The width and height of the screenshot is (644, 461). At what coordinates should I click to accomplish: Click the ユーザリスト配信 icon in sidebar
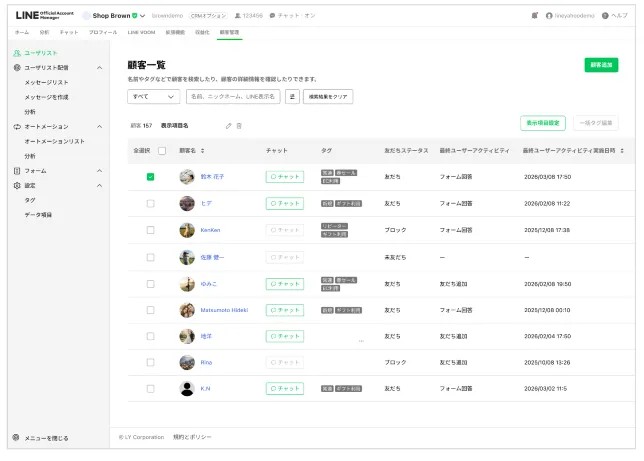click(17, 67)
